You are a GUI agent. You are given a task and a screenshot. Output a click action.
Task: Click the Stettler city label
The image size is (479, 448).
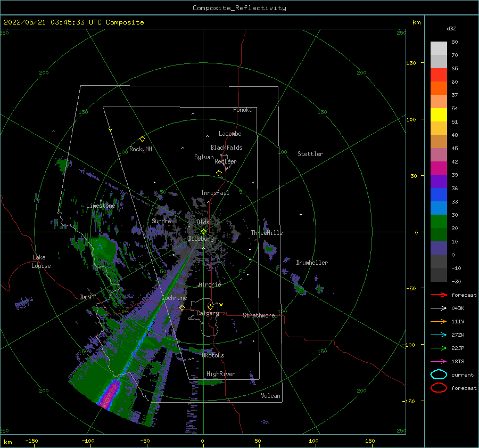pos(310,154)
